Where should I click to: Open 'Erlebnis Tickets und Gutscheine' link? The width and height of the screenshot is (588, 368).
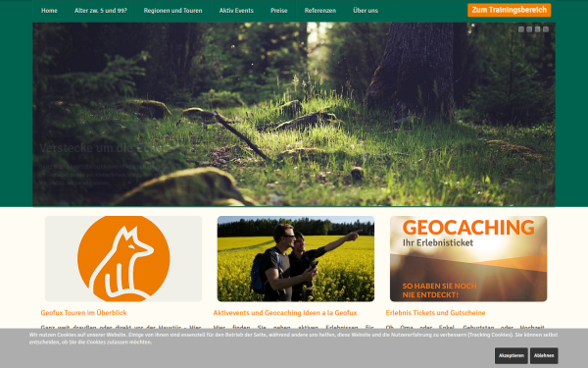point(435,313)
